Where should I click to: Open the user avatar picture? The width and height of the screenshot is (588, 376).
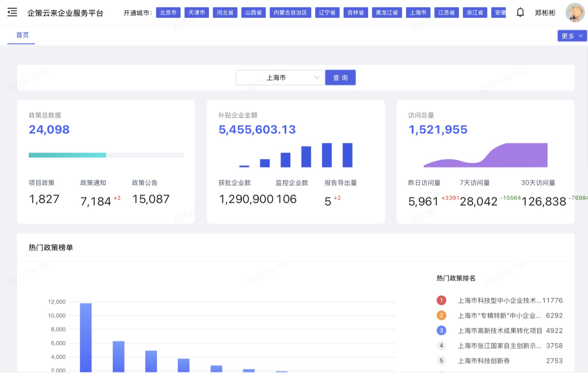point(575,12)
